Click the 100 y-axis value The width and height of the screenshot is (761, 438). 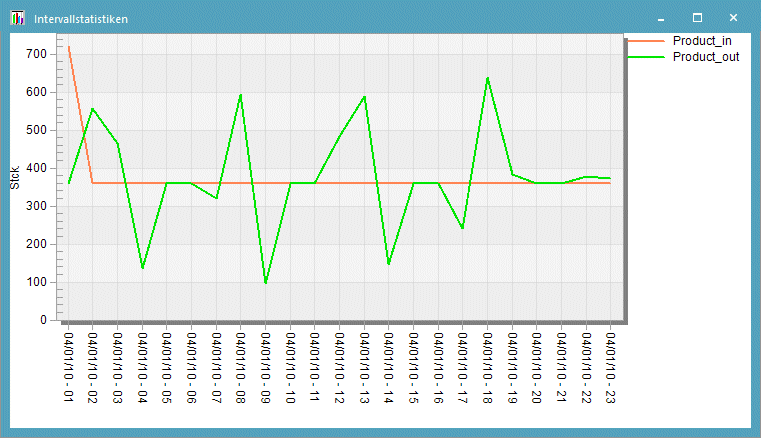[36, 282]
